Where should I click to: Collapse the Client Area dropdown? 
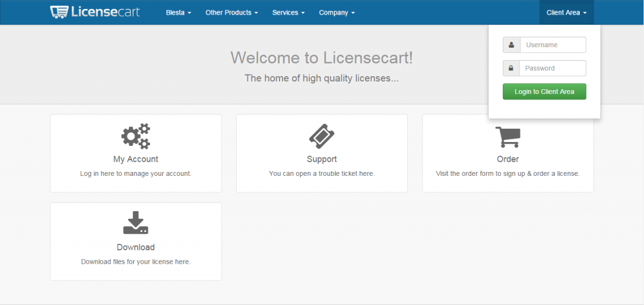tap(567, 12)
